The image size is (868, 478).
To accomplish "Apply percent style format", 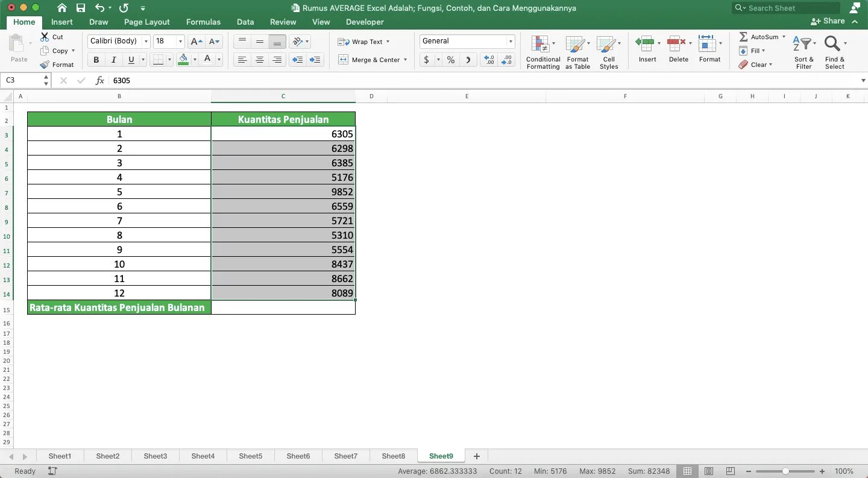I will [x=450, y=60].
